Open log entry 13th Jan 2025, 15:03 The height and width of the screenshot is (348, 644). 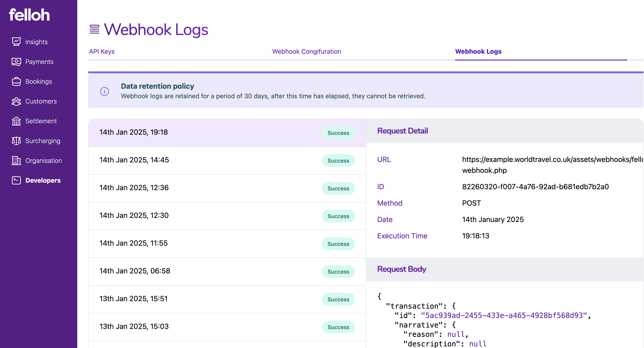click(227, 327)
